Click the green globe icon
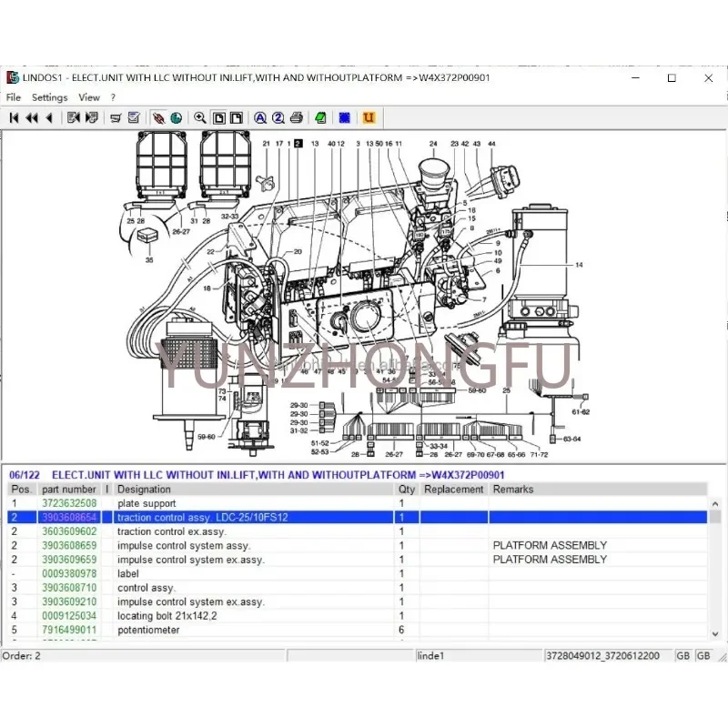This screenshot has width=728, height=728. pos(176,118)
